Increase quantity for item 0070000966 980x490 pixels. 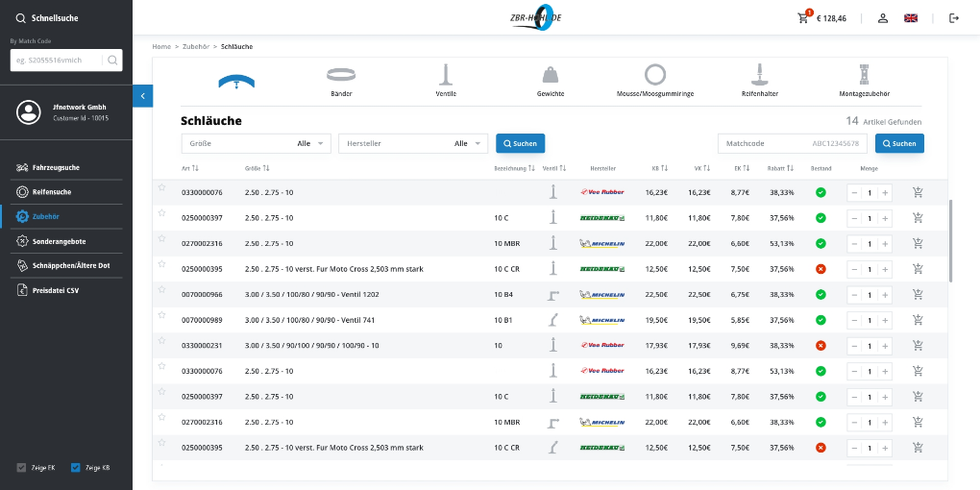885,294
